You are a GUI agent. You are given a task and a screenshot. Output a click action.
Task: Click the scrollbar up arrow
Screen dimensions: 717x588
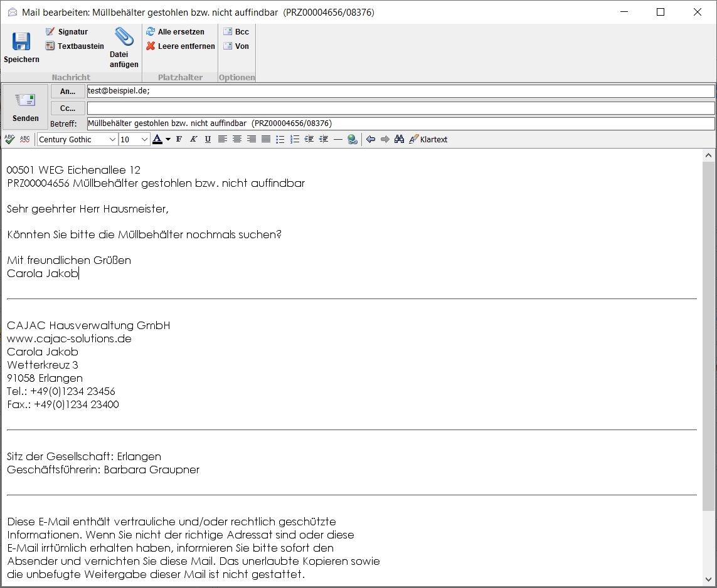pyautogui.click(x=708, y=155)
